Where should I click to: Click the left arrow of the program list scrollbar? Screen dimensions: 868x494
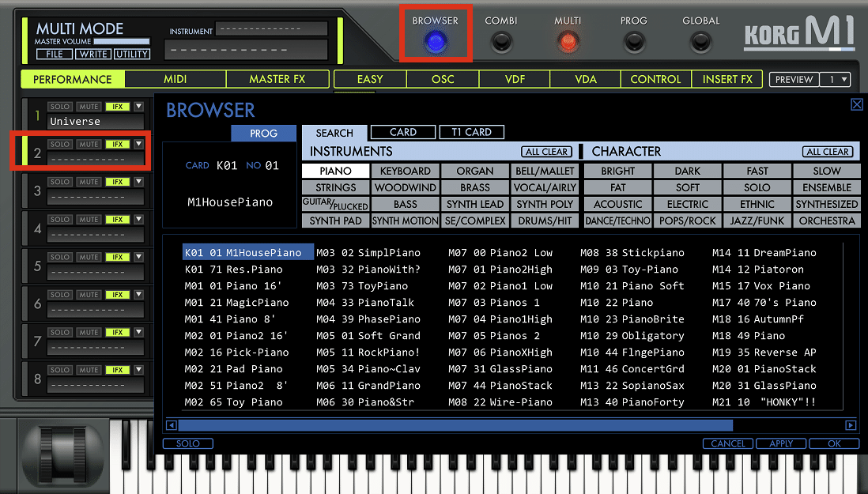pyautogui.click(x=172, y=425)
